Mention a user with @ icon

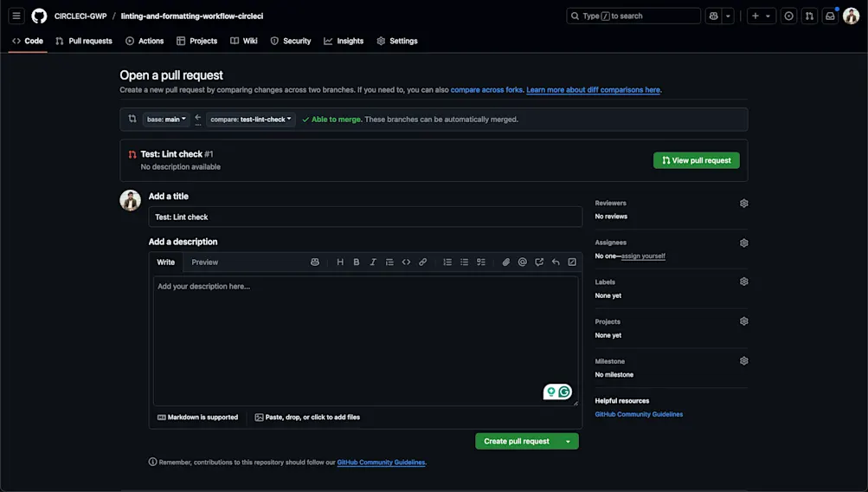pyautogui.click(x=523, y=262)
